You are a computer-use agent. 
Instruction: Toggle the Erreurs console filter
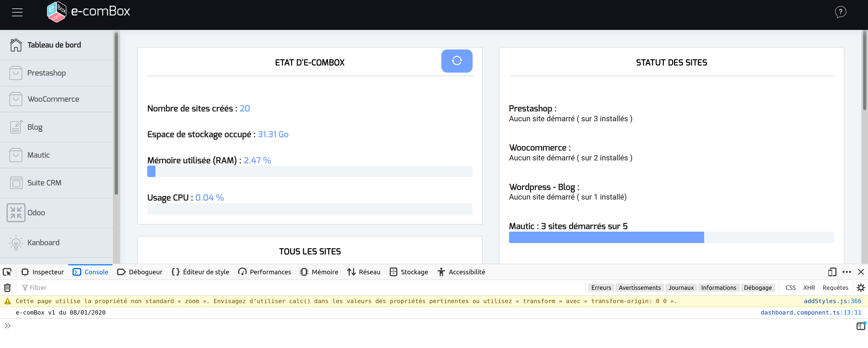[601, 288]
